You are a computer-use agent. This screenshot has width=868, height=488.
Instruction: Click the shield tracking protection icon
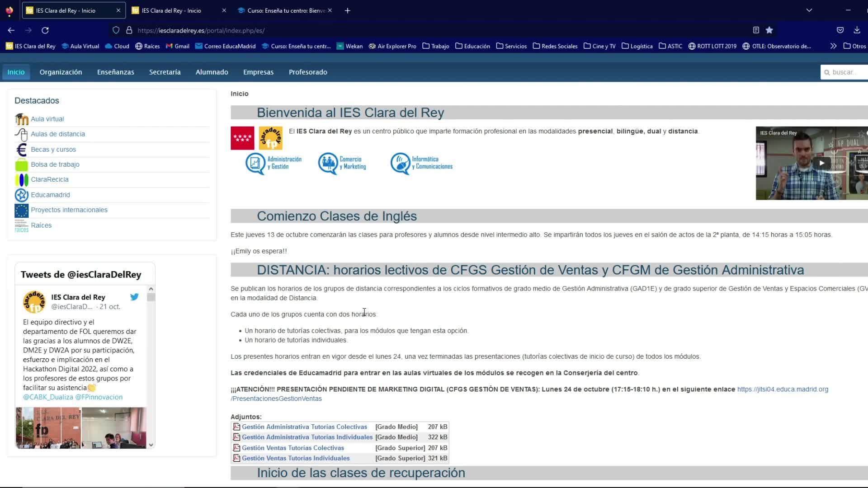coord(116,30)
